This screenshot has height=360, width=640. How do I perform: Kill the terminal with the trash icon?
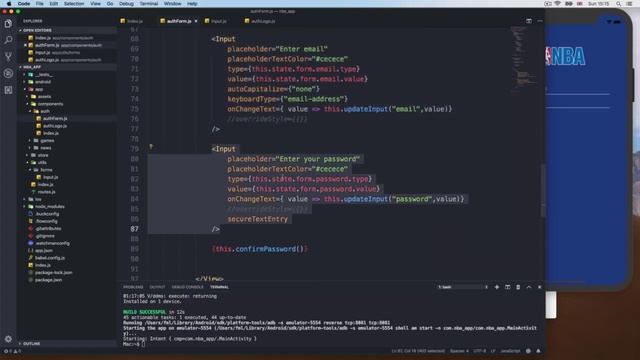[x=518, y=287]
